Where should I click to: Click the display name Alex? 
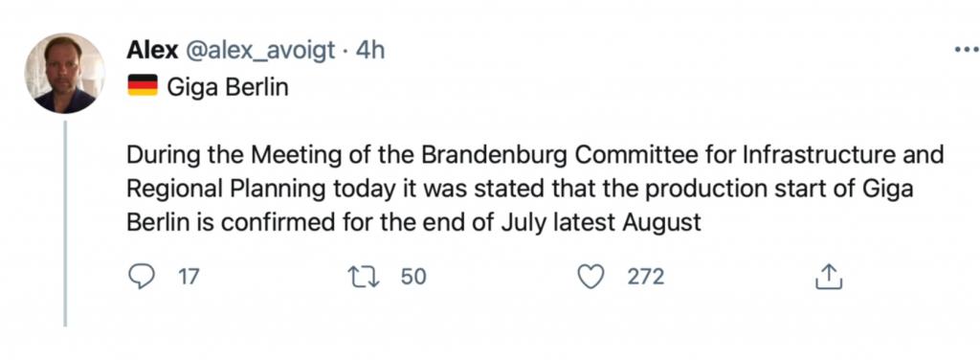[x=152, y=50]
